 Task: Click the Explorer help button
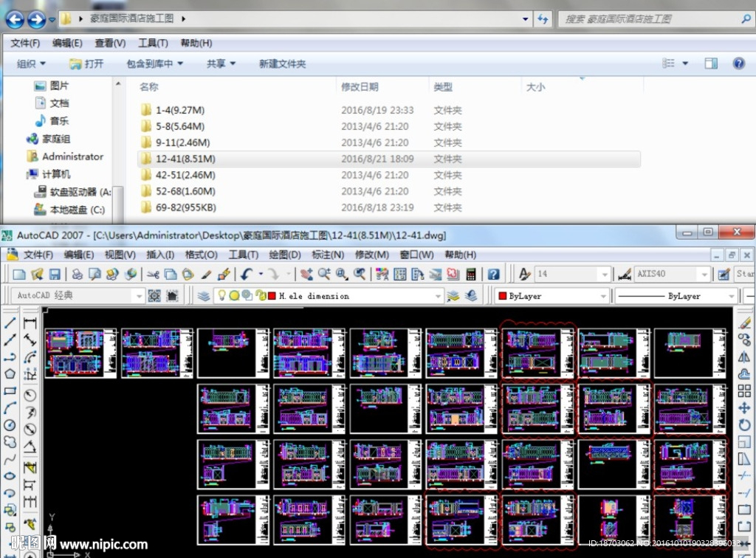click(x=738, y=63)
